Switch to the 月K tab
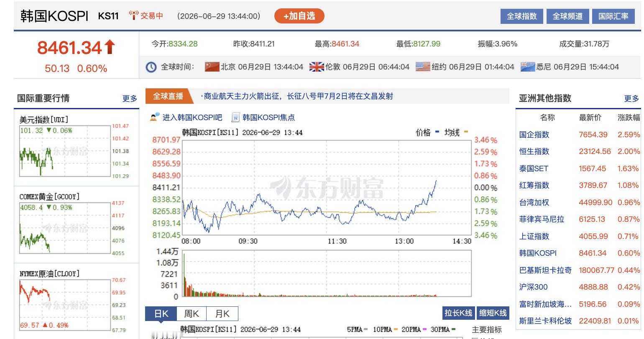This screenshot has height=339, width=644. click(x=222, y=313)
